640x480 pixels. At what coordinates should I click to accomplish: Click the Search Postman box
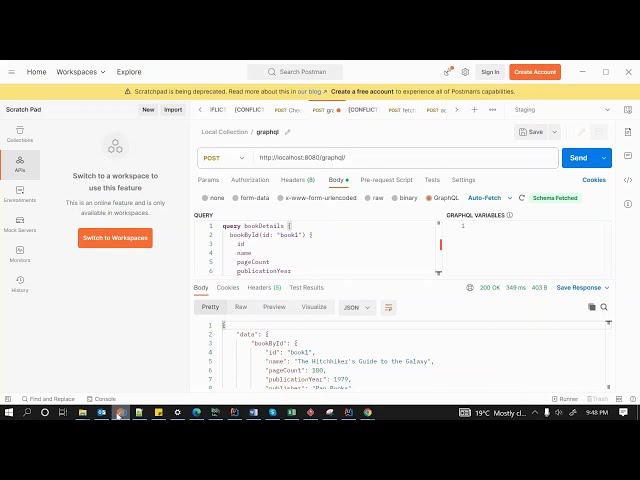[295, 72]
